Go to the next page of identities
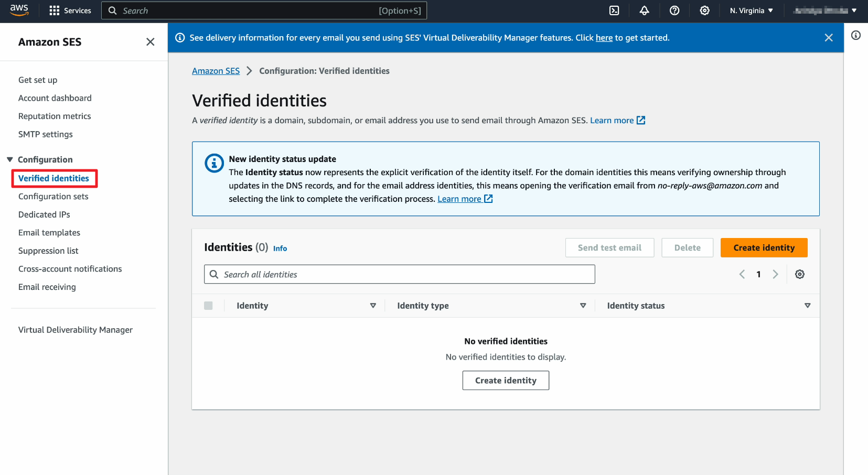 click(776, 274)
